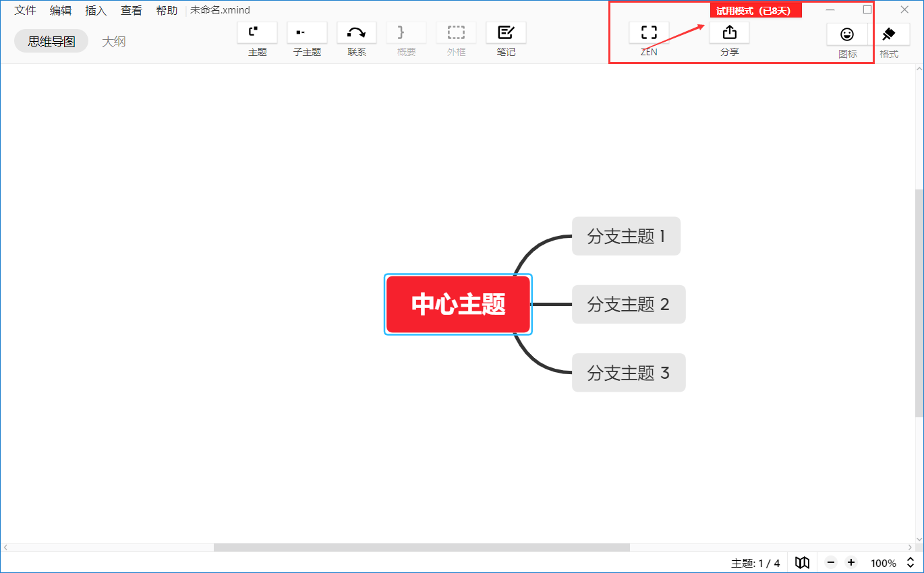Click the 分享 (Share) icon
Screen dimensions: 924x573
(x=729, y=32)
